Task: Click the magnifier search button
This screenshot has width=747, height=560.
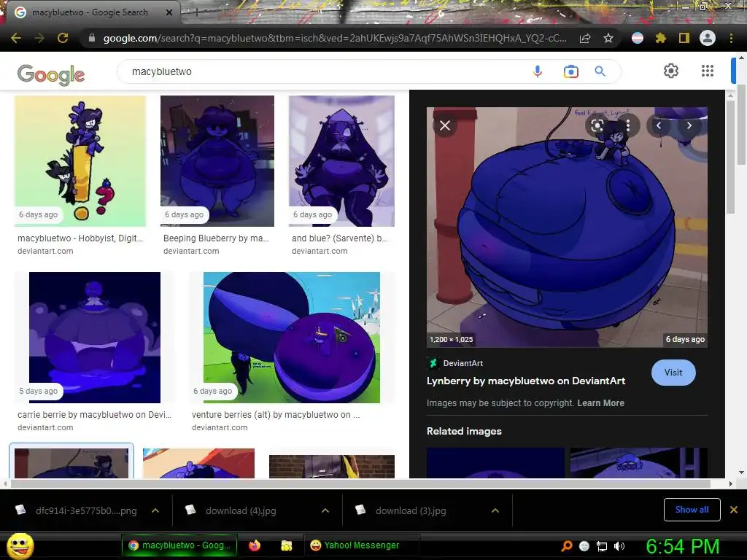Action: (600, 71)
